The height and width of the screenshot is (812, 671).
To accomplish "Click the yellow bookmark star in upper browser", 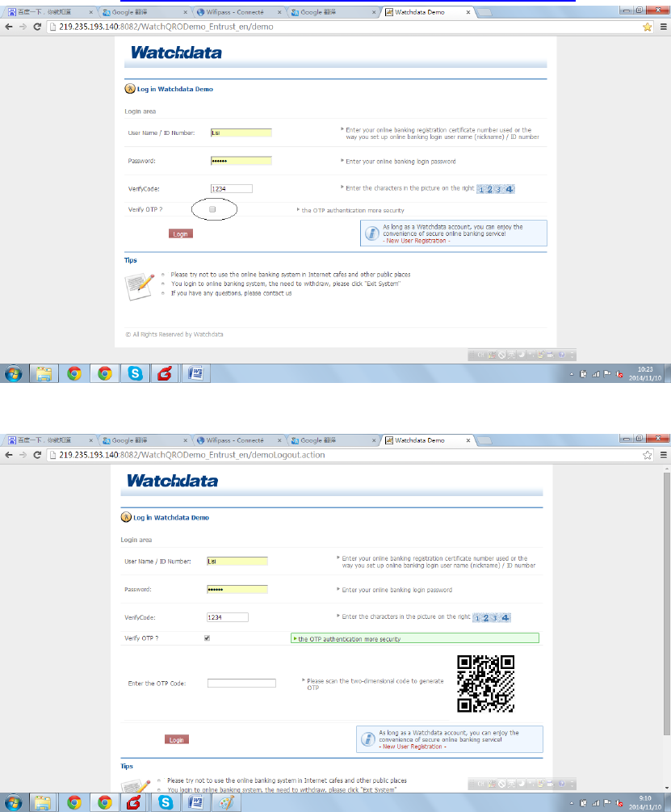I will point(648,27).
